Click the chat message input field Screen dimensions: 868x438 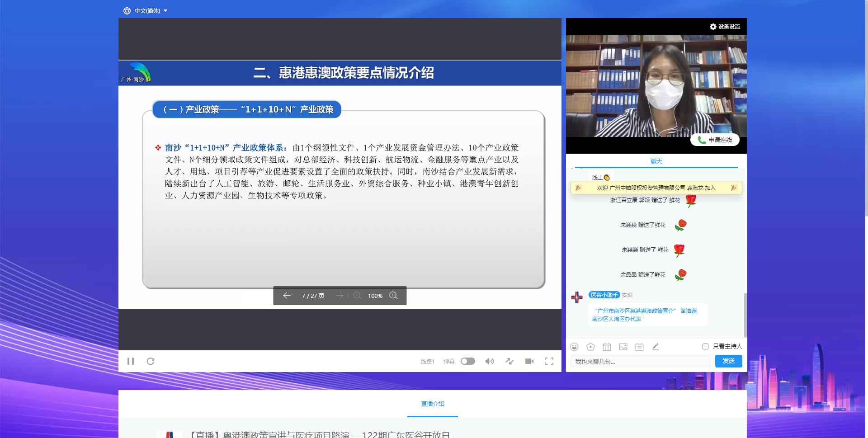click(x=640, y=362)
